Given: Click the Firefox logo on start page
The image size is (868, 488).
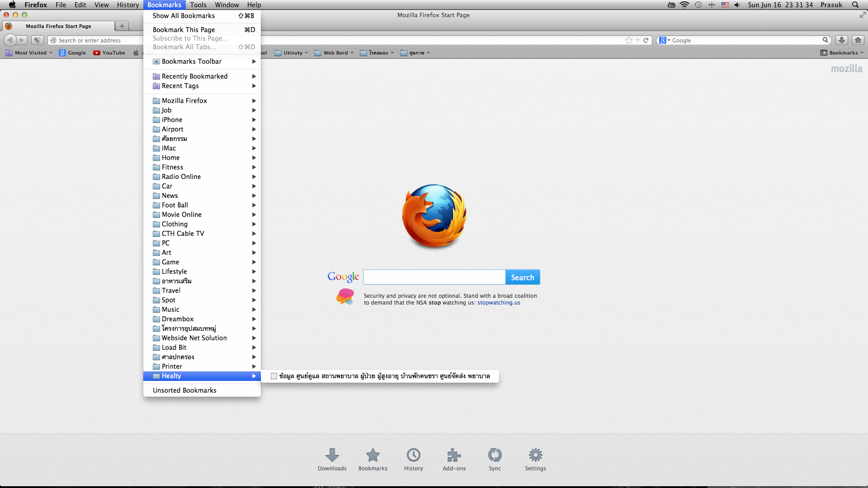Looking at the screenshot, I should click(x=434, y=216).
